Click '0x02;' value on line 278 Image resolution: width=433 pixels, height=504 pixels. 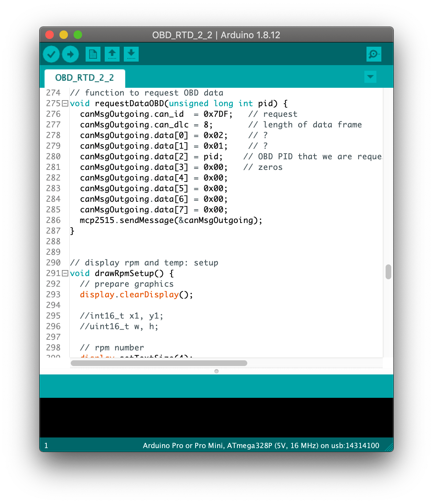tap(215, 135)
